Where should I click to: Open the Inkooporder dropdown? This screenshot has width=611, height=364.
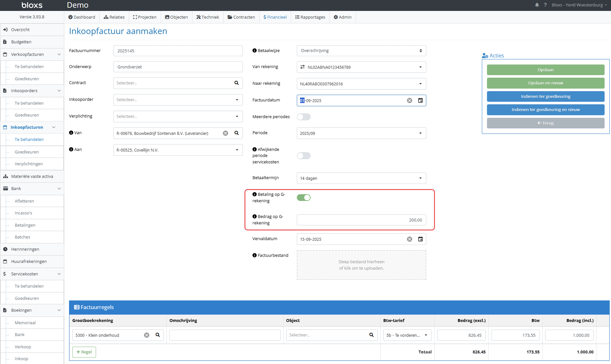(178, 100)
